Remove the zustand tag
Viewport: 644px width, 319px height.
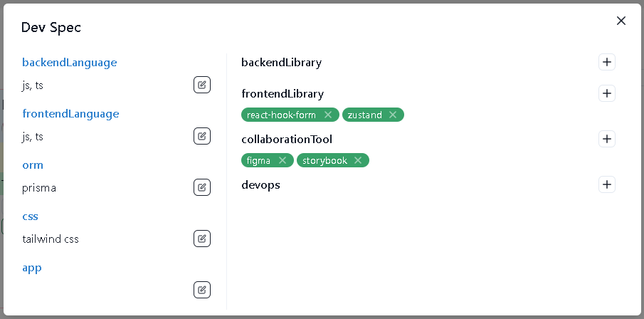[393, 115]
